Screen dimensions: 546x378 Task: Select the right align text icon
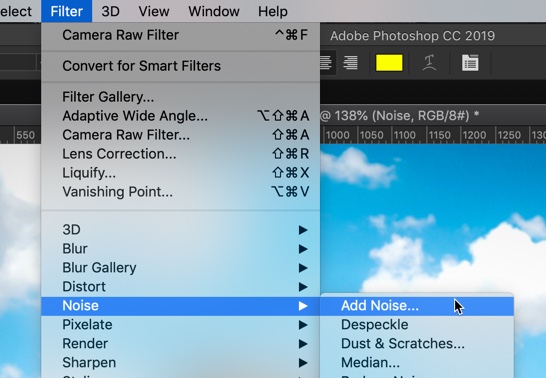[350, 63]
